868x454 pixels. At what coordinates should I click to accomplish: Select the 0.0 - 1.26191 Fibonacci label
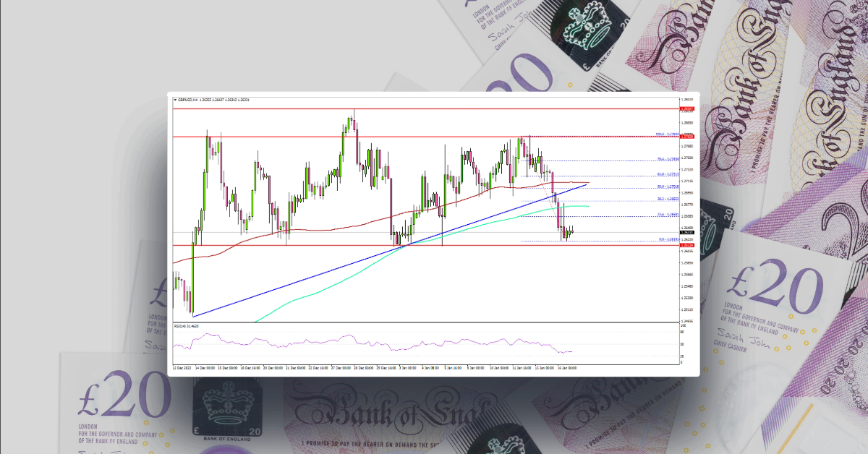pyautogui.click(x=669, y=238)
